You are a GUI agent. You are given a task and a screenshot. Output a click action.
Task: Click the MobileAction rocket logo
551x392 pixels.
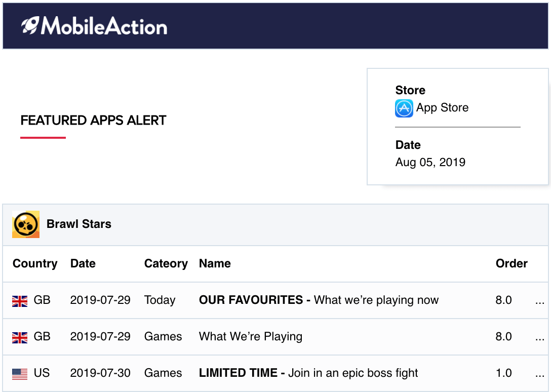[30, 26]
